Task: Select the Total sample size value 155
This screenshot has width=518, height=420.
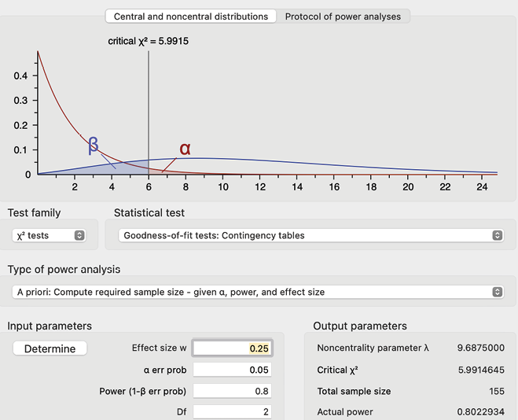Action: (495, 391)
